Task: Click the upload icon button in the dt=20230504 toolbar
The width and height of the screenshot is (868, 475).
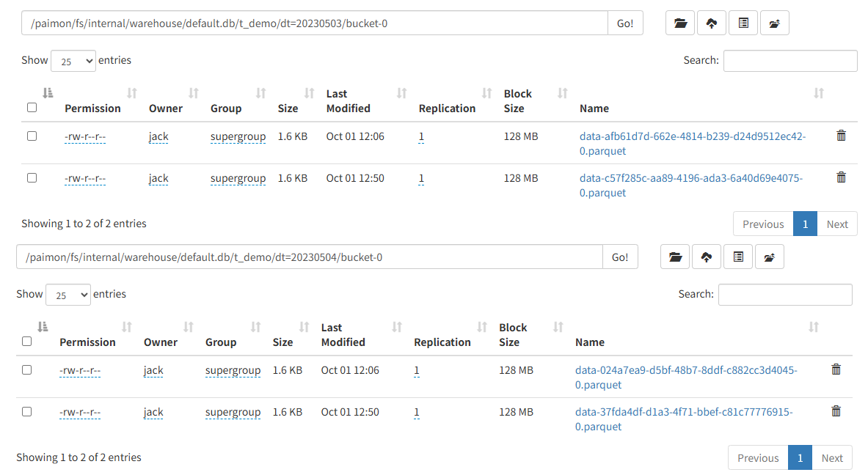Action: [706, 257]
